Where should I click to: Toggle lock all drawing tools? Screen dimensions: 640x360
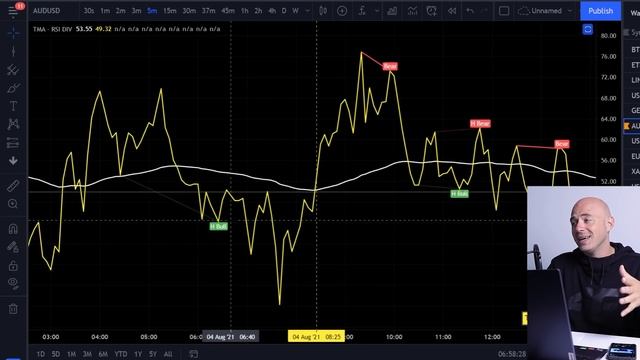coord(13,266)
